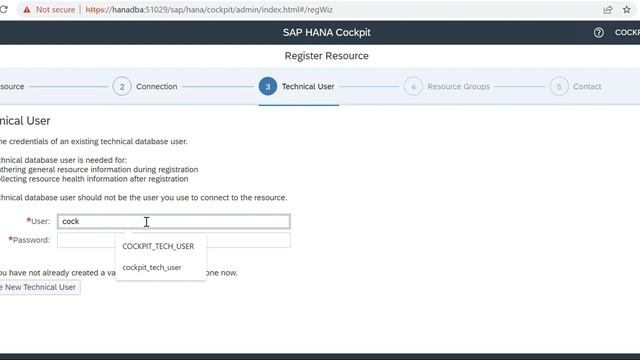Choose cockpit_tech_user lowercase suggestion

tap(152, 267)
